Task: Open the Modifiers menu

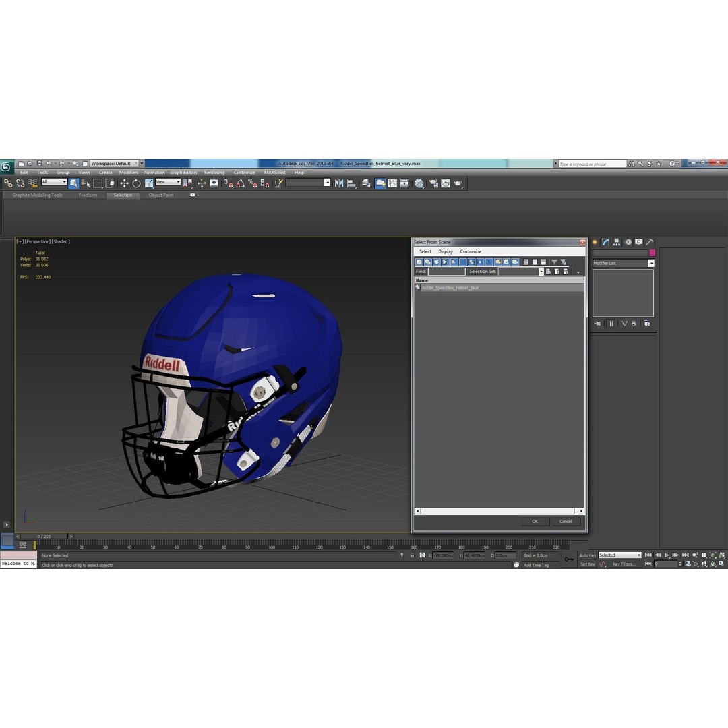Action: [129, 173]
